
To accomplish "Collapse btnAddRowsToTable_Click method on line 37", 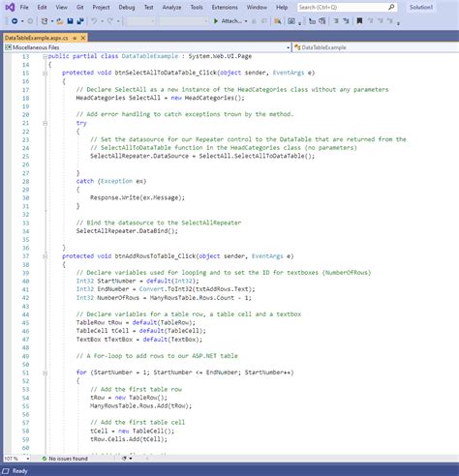I will click(45, 256).
